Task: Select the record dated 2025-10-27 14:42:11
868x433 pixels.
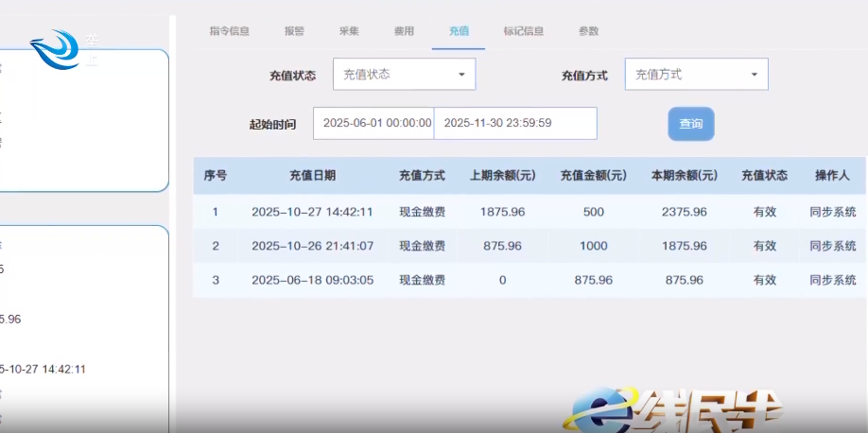Action: pos(312,212)
